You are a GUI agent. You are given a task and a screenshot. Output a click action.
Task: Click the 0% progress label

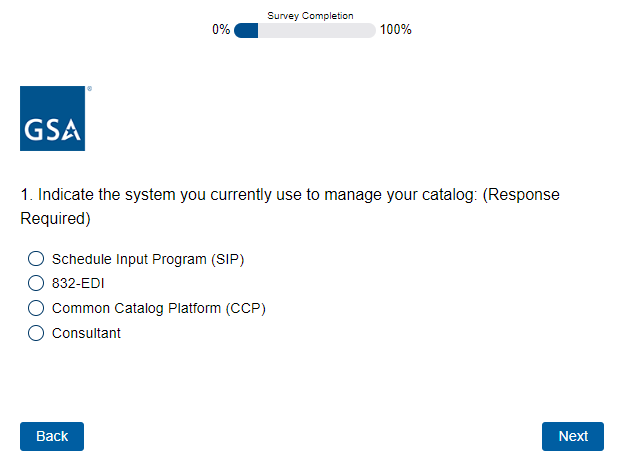coord(221,30)
